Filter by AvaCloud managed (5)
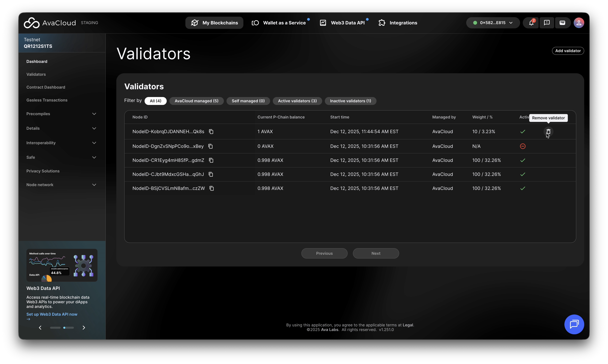Screen dimensions: 608x364 click(196, 101)
